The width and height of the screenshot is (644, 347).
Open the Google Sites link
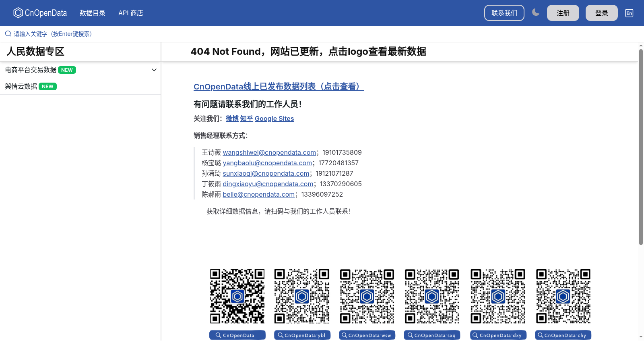275,118
